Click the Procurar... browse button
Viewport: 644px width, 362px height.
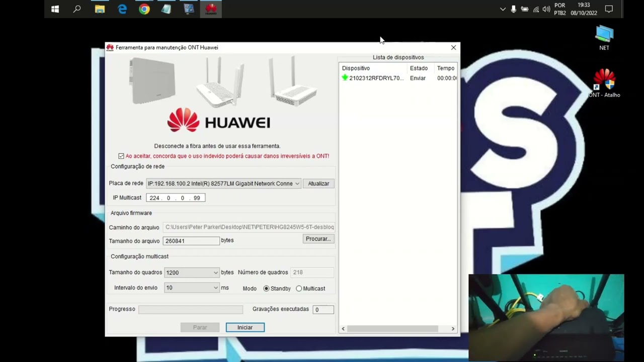coord(318,239)
